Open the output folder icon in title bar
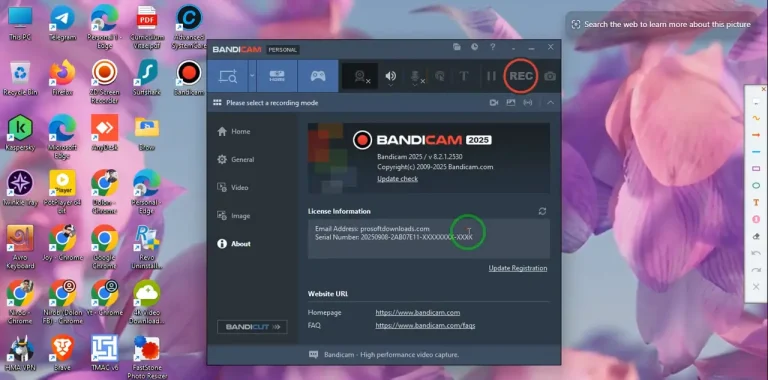Image resolution: width=768 pixels, height=380 pixels. 456,47
